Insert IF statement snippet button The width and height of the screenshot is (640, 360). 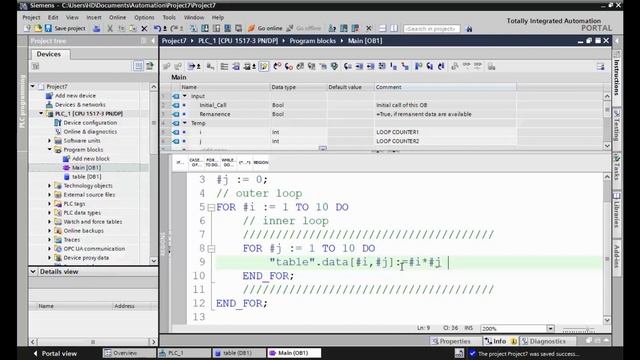pos(180,162)
